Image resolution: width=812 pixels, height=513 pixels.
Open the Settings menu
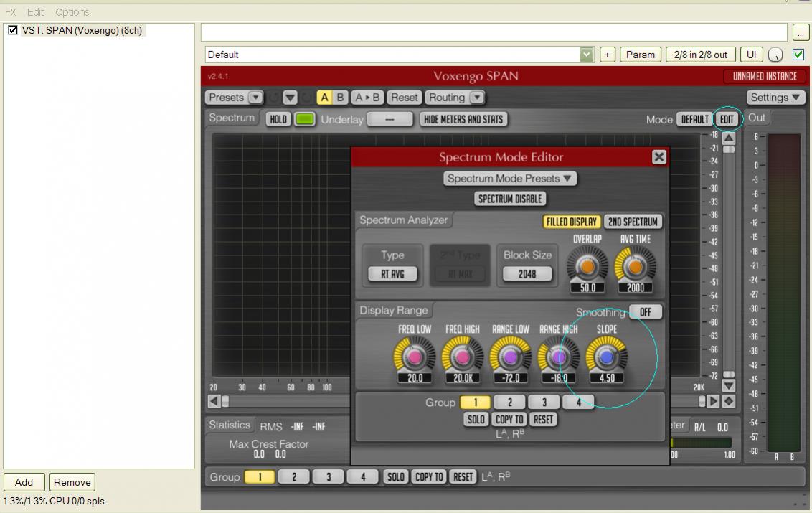(775, 98)
